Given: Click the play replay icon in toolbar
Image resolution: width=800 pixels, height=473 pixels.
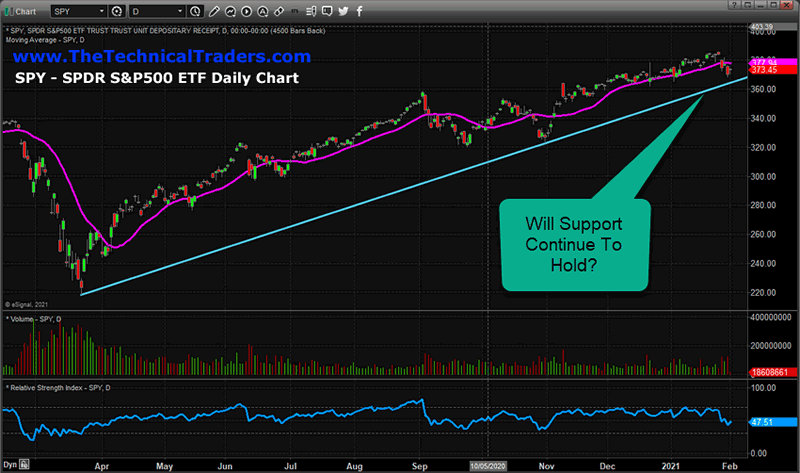Looking at the screenshot, I should (x=246, y=11).
